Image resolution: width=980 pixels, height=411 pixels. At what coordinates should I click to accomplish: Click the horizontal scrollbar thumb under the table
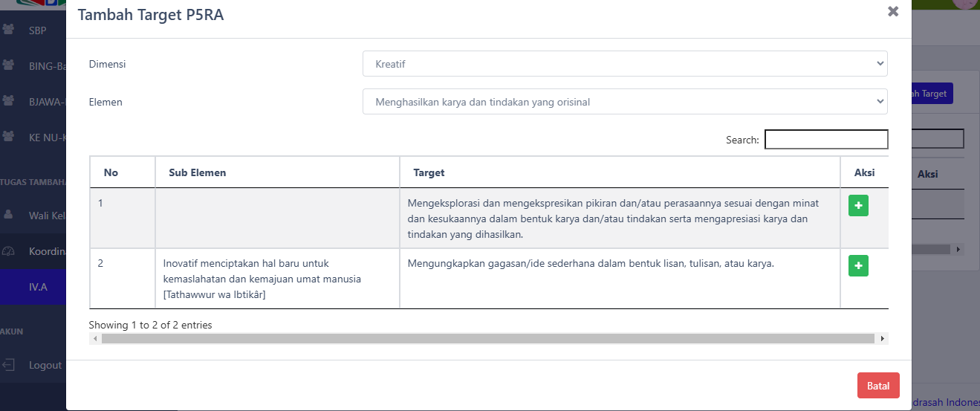click(x=488, y=338)
